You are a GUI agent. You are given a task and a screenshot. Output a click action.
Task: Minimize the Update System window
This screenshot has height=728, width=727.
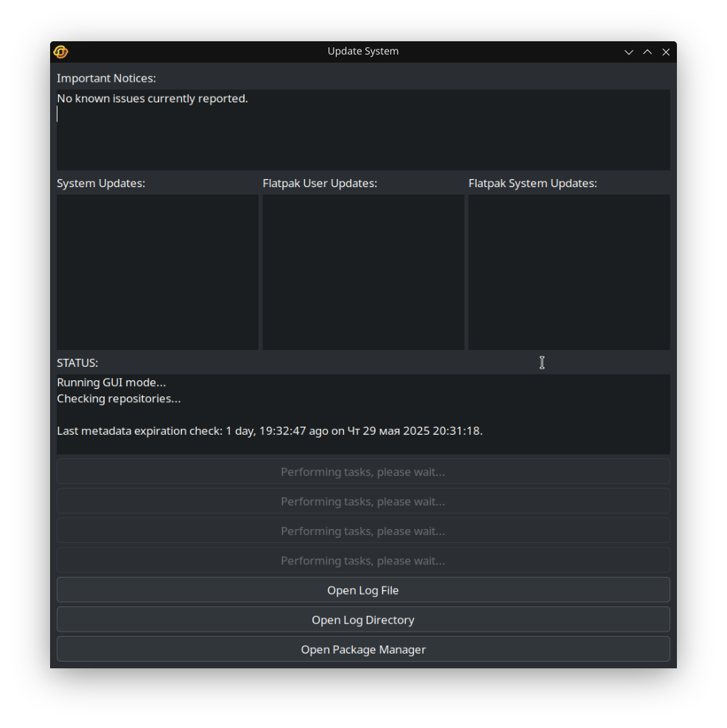pyautogui.click(x=628, y=52)
